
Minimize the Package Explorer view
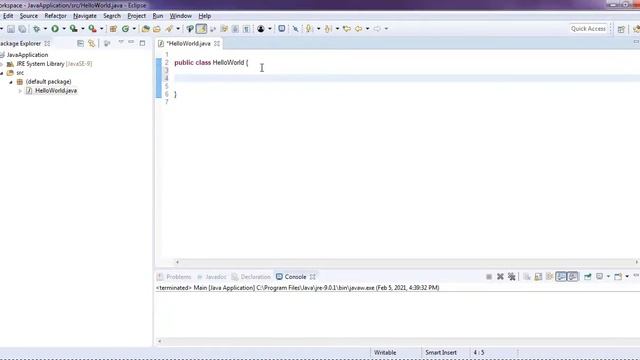(x=131, y=42)
